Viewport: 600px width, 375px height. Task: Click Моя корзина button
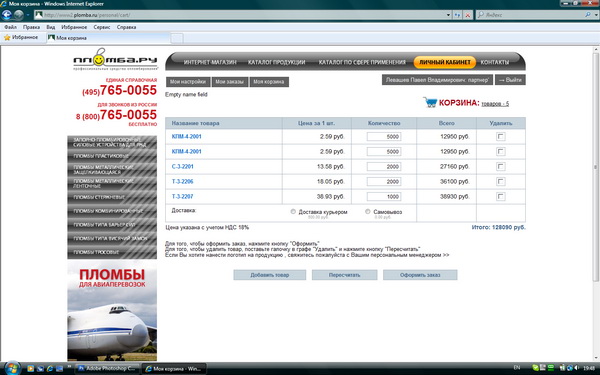coord(269,82)
